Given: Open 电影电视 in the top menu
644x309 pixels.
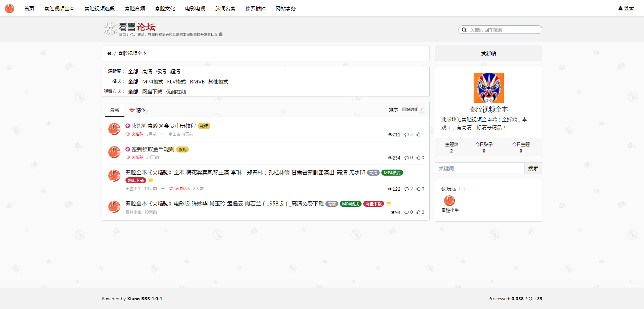Looking at the screenshot, I should click(x=195, y=8).
